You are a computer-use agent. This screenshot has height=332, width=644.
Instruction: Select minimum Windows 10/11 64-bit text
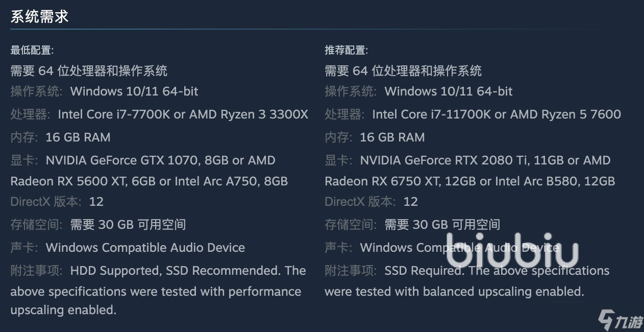(134, 91)
